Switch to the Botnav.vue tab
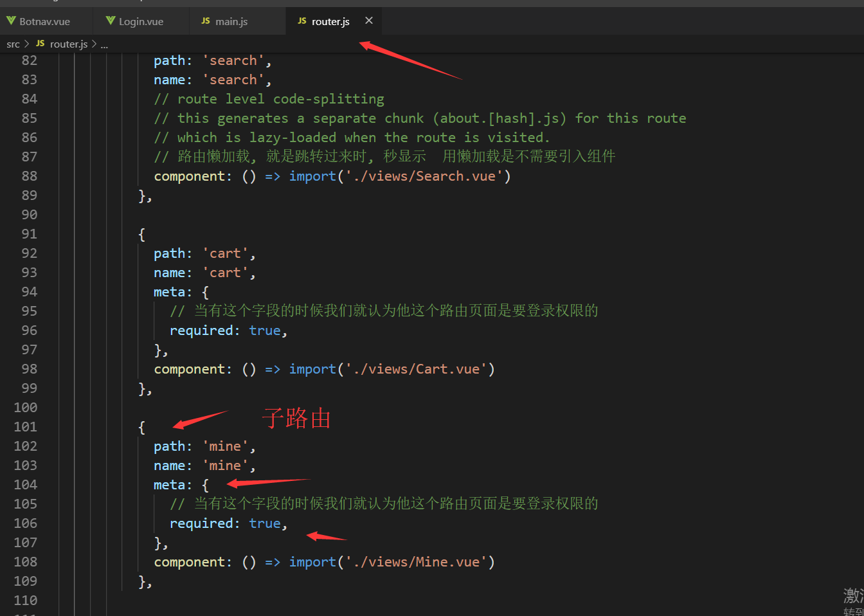The width and height of the screenshot is (864, 616). [45, 21]
